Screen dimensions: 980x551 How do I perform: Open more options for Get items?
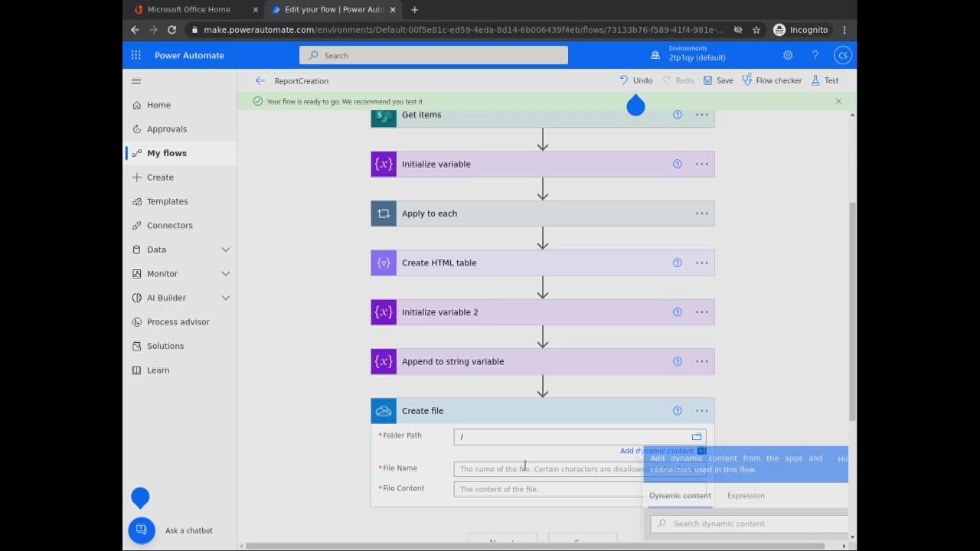[x=701, y=115]
